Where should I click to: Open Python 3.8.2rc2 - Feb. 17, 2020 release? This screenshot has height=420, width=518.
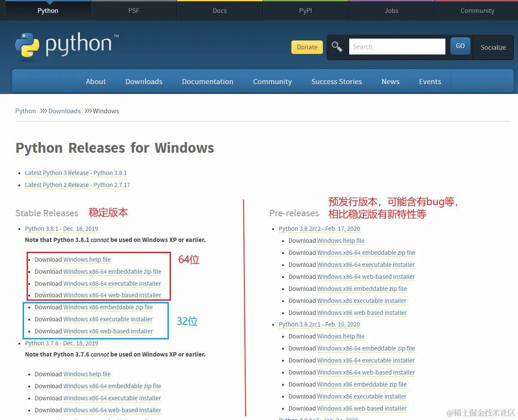tap(320, 229)
